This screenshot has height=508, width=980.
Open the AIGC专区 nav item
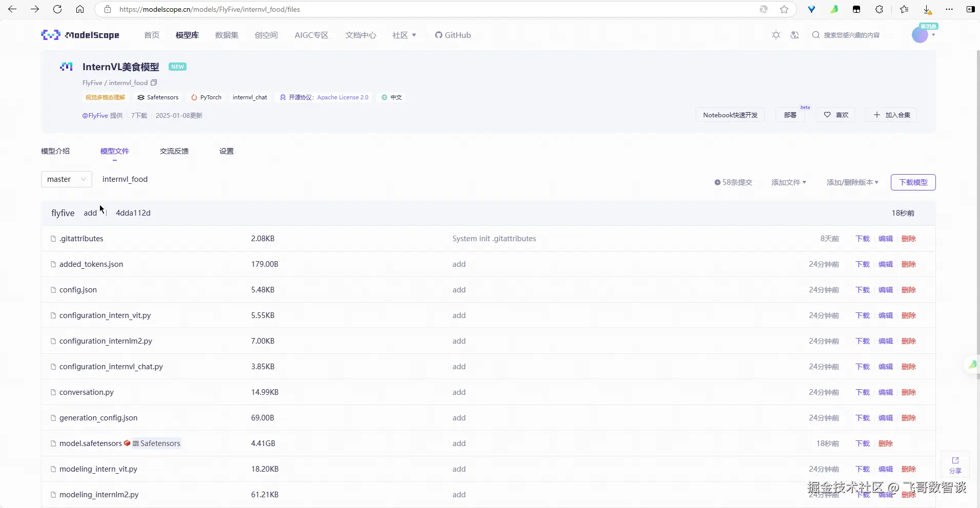[312, 35]
